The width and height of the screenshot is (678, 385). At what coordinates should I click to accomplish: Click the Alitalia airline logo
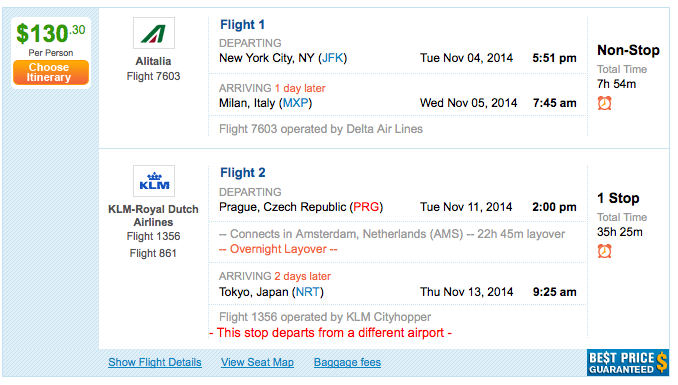154,33
